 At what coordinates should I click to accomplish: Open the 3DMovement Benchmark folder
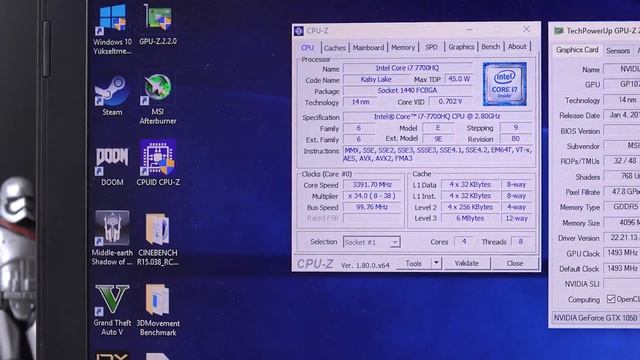click(158, 310)
